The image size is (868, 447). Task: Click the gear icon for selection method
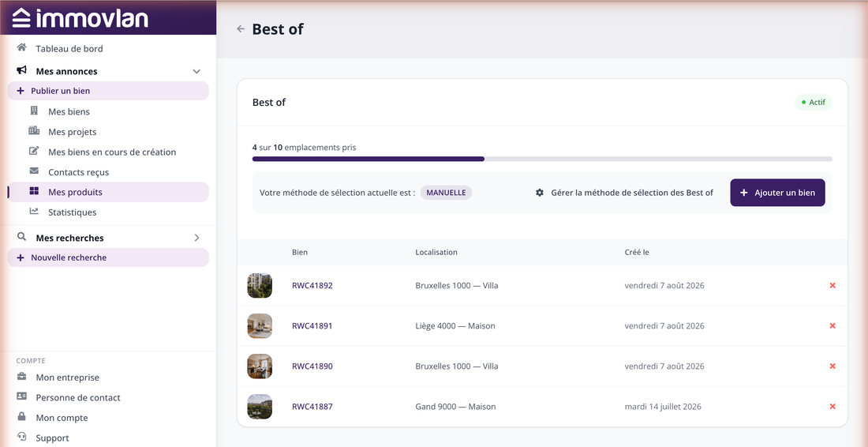pyautogui.click(x=540, y=193)
